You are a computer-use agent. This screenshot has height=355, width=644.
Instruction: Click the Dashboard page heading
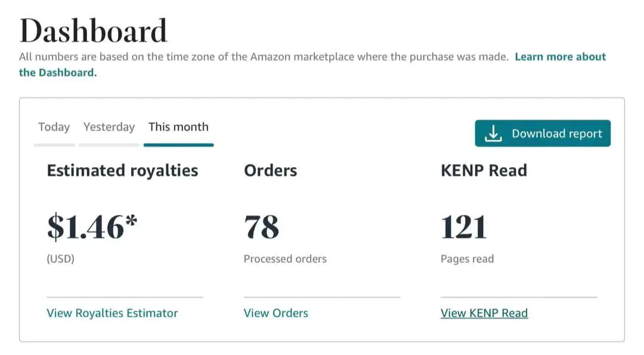click(x=93, y=31)
